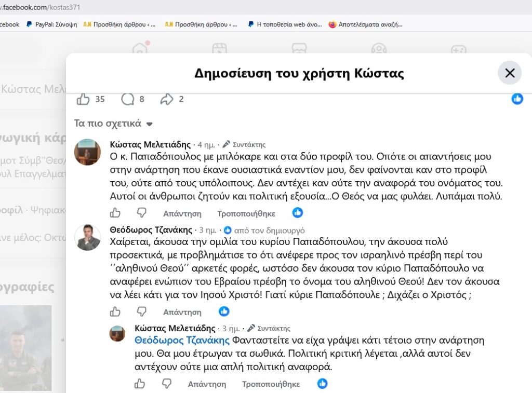The width and height of the screenshot is (532, 393).
Task: Click the browser address bar URL
Action: point(40,7)
